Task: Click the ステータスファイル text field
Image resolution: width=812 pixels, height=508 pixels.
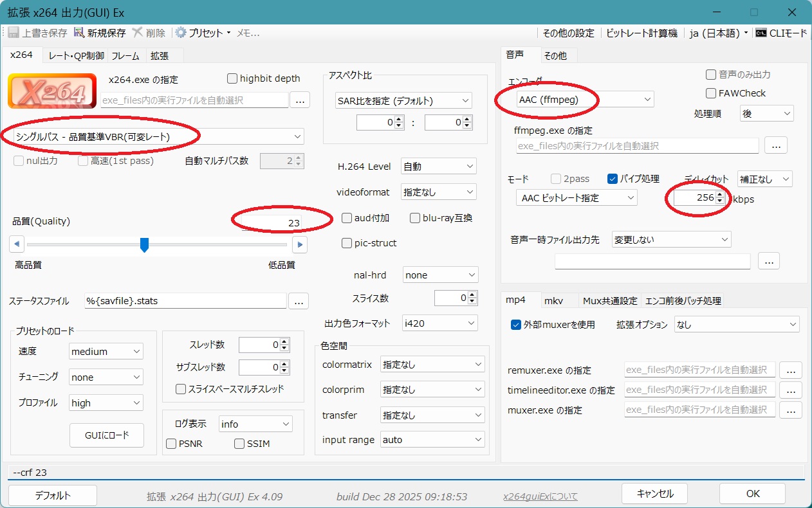Action: point(185,301)
